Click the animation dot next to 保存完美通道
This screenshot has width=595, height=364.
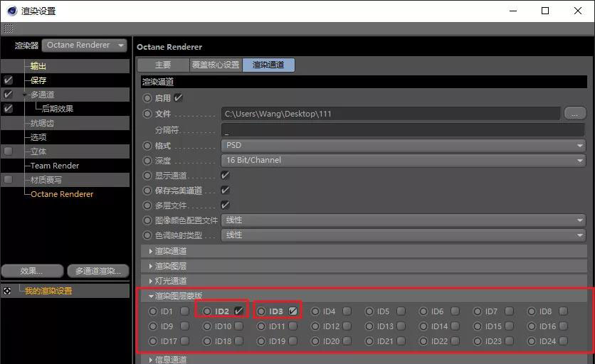point(147,191)
